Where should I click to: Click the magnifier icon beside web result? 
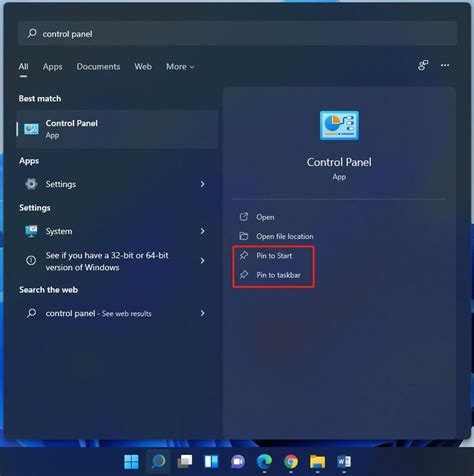pyautogui.click(x=31, y=313)
